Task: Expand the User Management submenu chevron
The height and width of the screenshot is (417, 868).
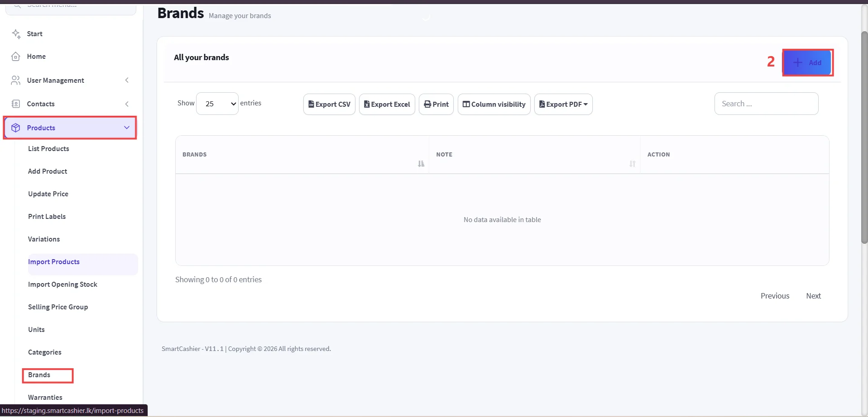Action: pos(127,80)
